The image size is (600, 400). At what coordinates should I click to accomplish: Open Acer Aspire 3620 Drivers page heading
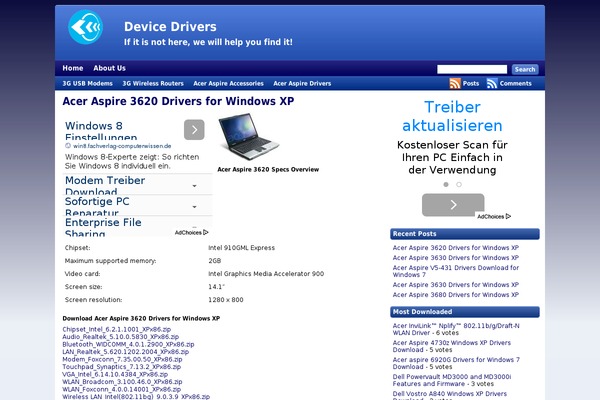pos(178,101)
